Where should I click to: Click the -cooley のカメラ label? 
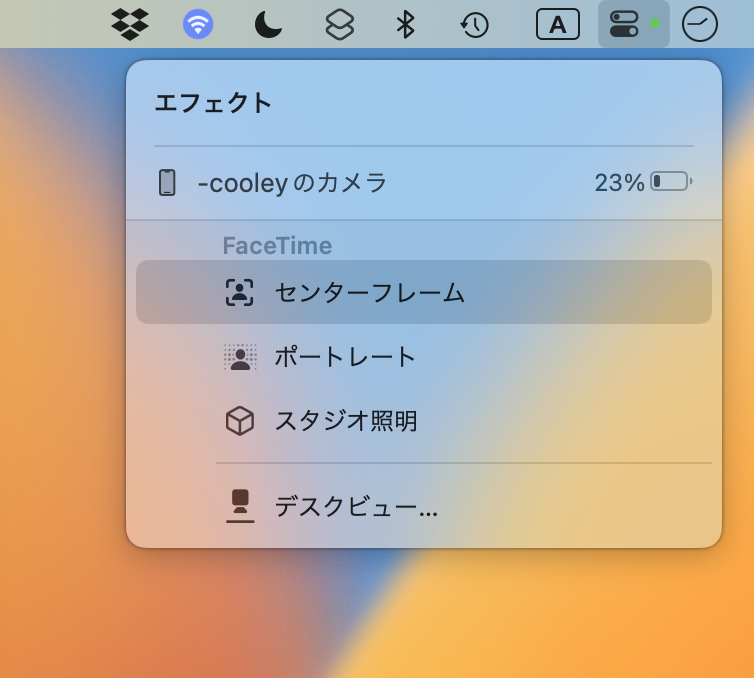pos(292,183)
